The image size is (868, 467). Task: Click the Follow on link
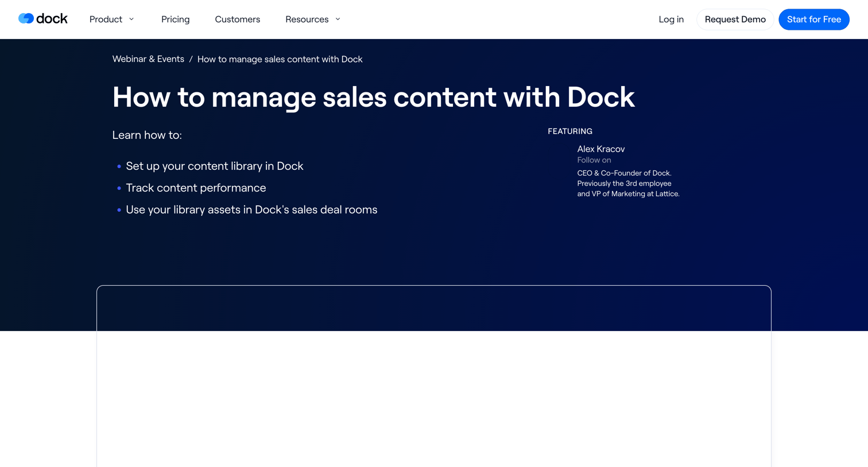coord(594,160)
